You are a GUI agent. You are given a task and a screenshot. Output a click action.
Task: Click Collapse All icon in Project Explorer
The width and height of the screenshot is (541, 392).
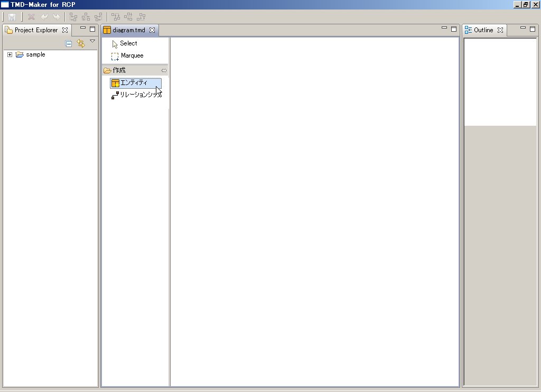pos(68,43)
